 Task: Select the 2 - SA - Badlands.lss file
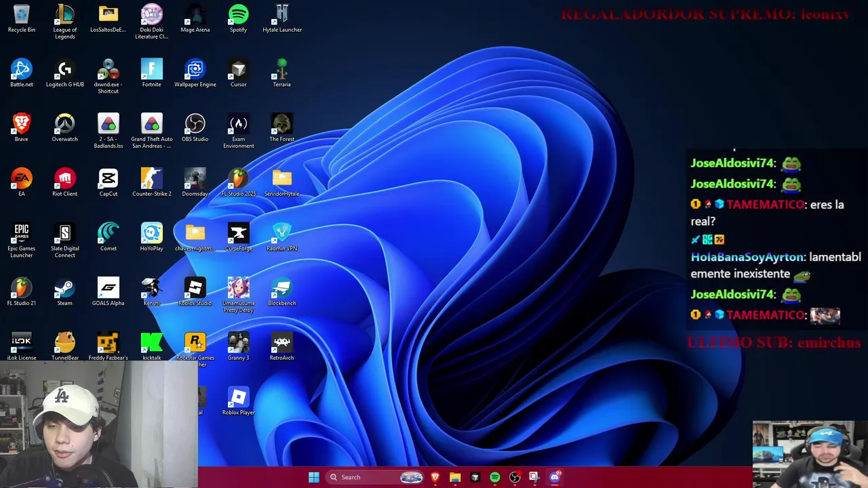point(108,131)
